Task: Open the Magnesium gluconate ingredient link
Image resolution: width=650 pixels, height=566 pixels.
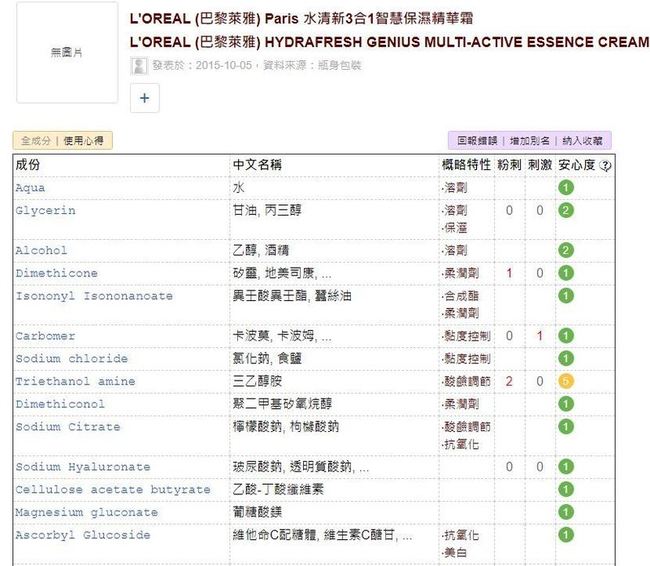Action: pos(87,513)
